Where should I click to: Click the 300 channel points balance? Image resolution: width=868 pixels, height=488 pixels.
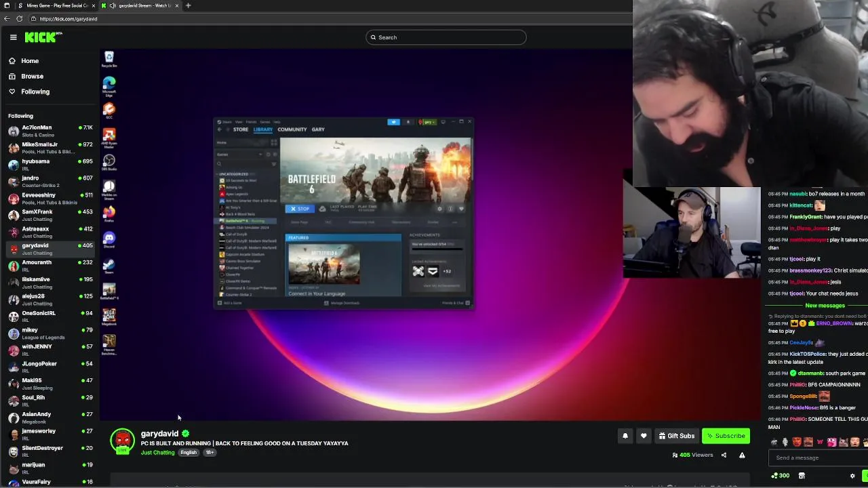point(781,476)
